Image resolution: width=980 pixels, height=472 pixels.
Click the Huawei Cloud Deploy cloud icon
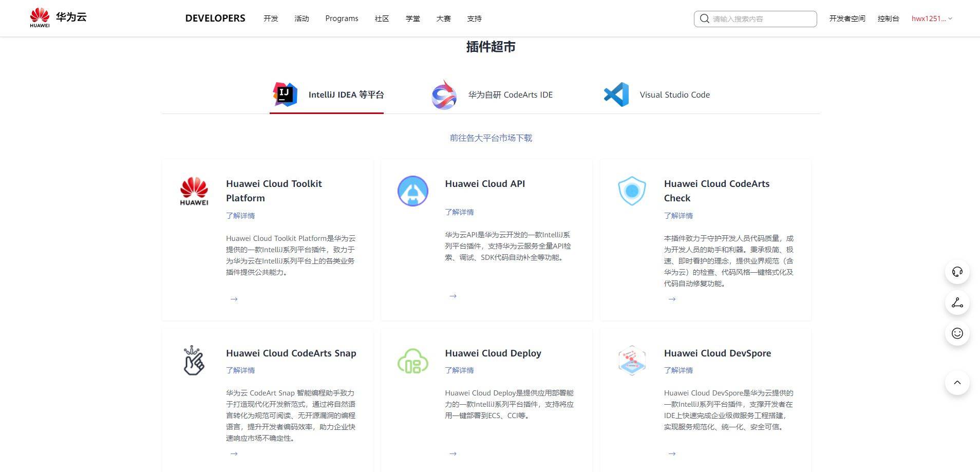coord(413,361)
